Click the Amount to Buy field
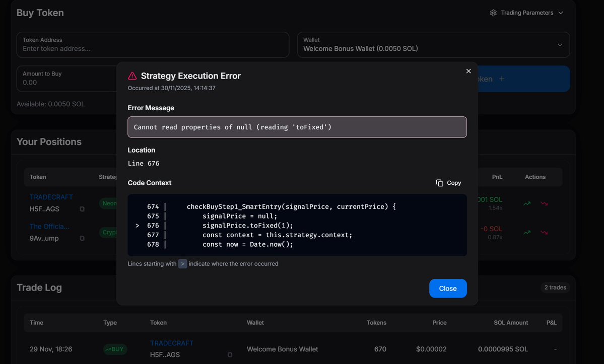Screen dimensions: 604x364 click(x=66, y=79)
